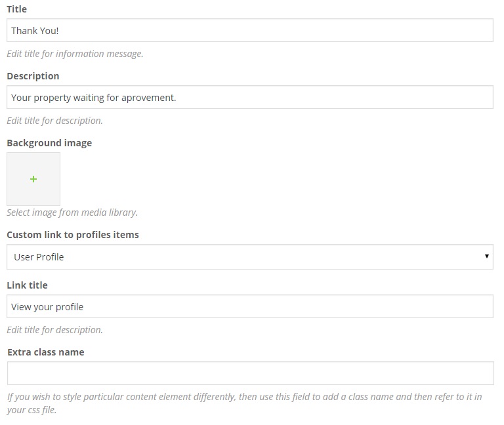
Task: Select the Link title input field
Action: coord(249,307)
